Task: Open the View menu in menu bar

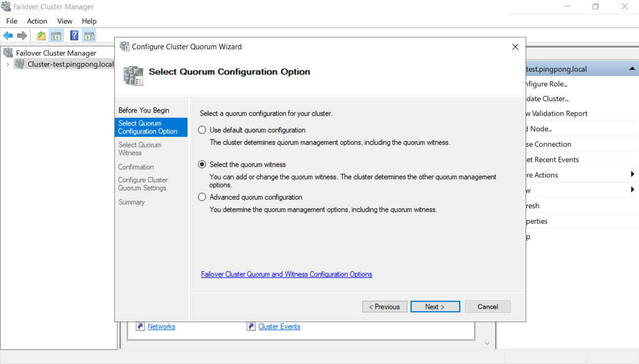Action: 65,21
